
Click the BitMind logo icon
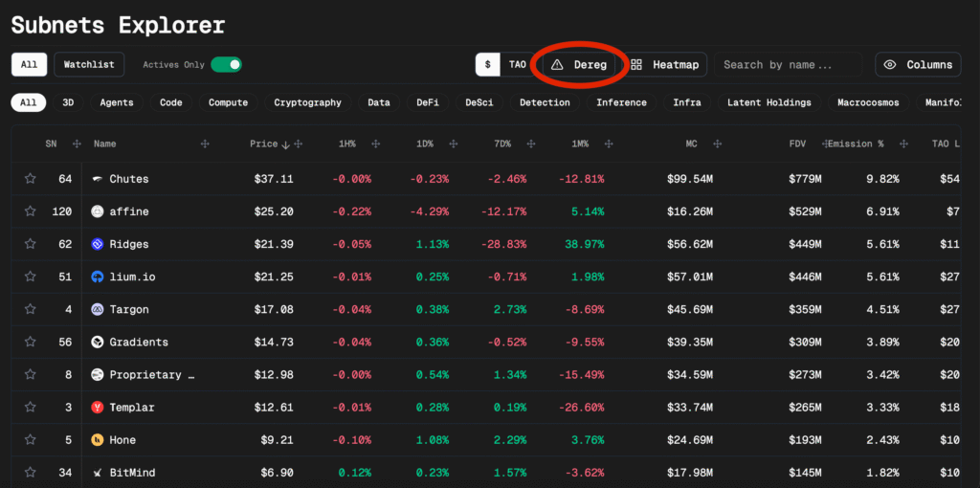click(97, 473)
